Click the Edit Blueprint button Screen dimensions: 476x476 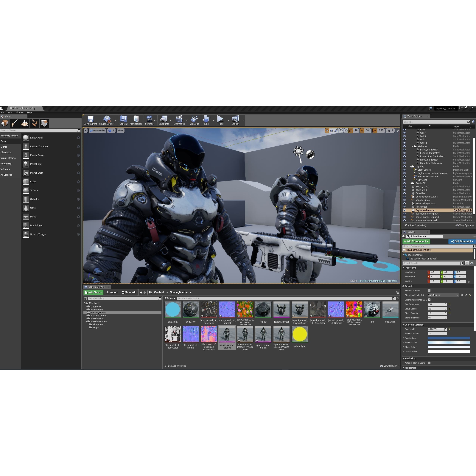(x=462, y=241)
